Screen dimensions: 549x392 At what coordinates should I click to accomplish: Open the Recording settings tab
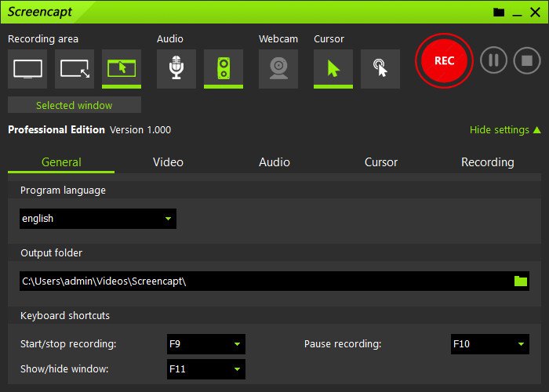487,162
